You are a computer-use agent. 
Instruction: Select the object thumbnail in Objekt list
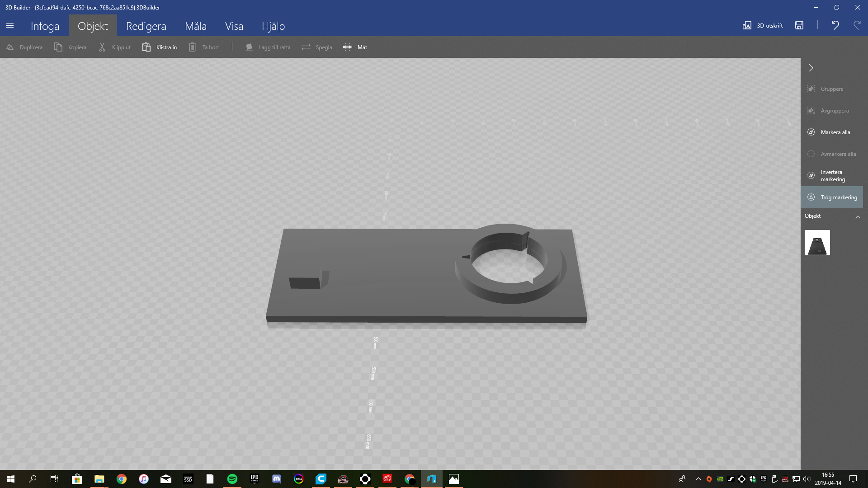pos(817,243)
